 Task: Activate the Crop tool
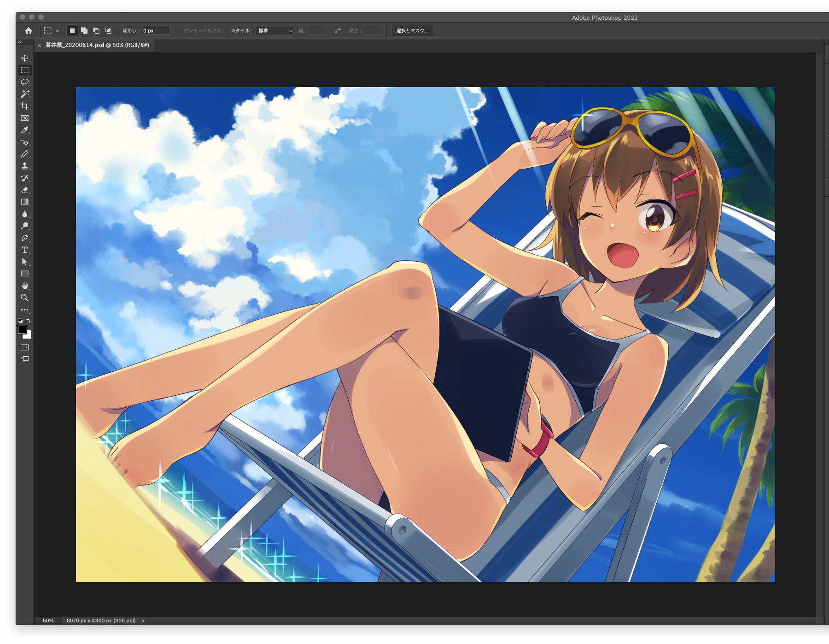pyautogui.click(x=25, y=106)
